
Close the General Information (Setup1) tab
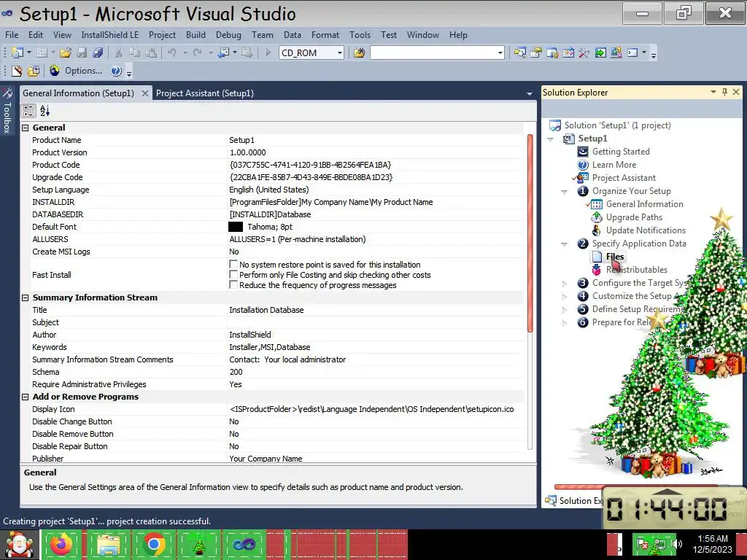coord(145,93)
